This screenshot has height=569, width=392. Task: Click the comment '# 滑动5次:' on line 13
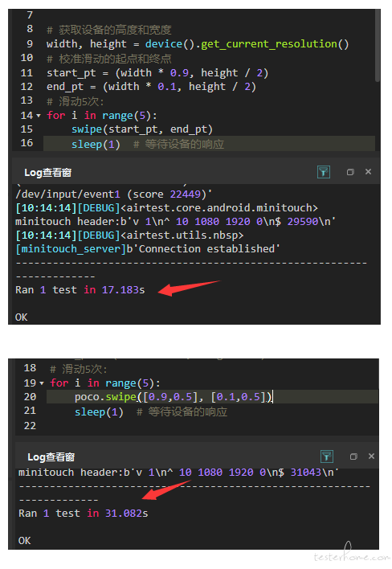(75, 101)
